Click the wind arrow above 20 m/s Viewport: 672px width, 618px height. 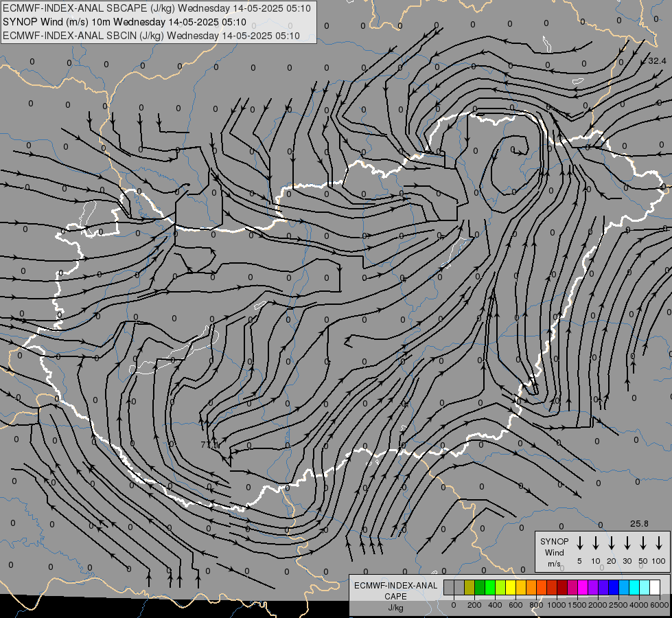[x=611, y=543]
